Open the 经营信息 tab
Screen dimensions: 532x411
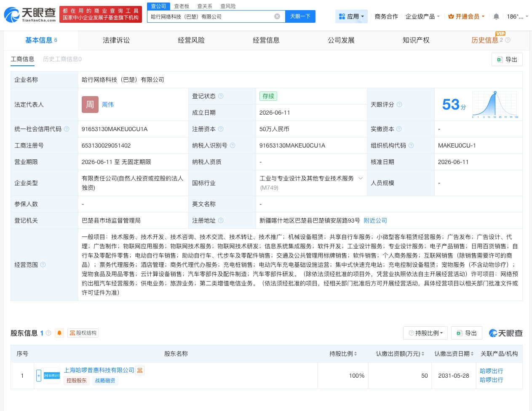tap(266, 40)
